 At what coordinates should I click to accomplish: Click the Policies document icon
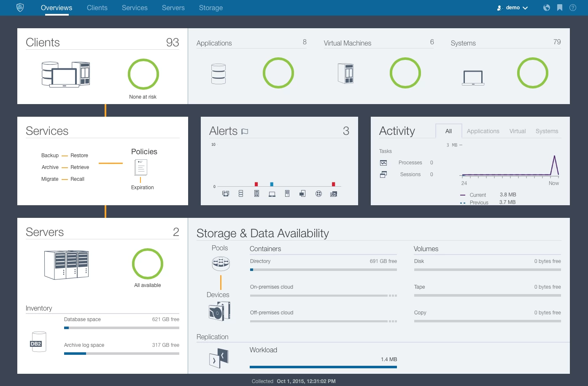pos(141,167)
